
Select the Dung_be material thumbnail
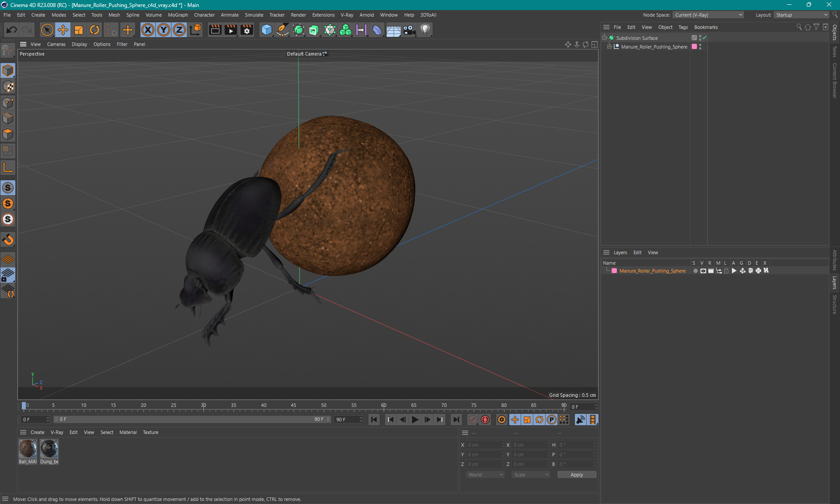49,448
